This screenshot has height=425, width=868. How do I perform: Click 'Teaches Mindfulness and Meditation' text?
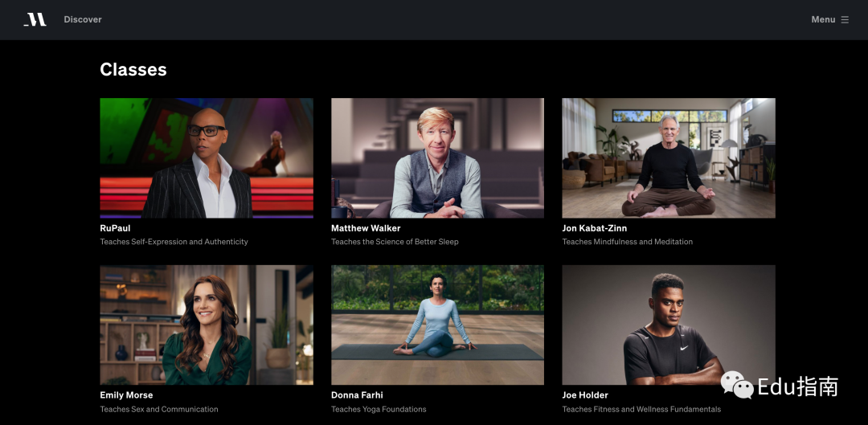pos(627,242)
